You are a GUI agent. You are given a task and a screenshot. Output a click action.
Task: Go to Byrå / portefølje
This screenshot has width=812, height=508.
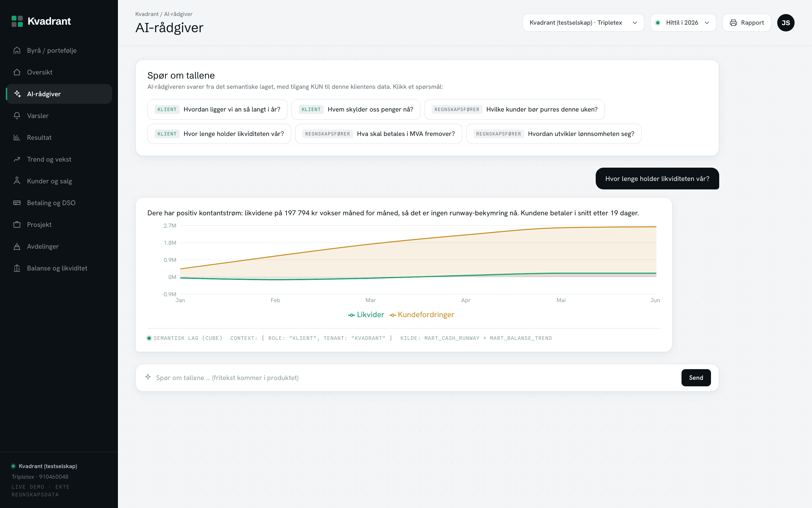click(59, 50)
